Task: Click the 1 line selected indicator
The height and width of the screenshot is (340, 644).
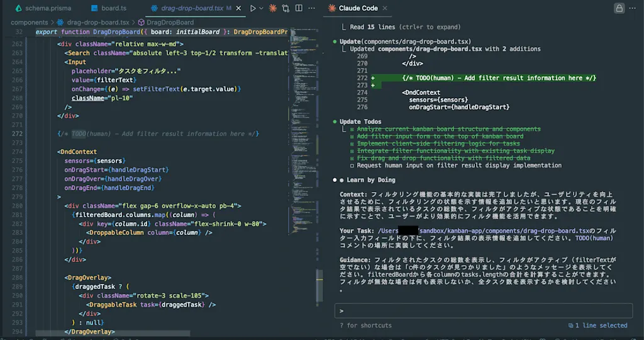Action: [x=597, y=326]
